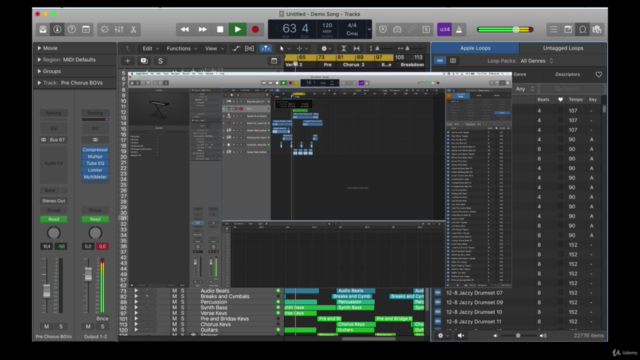Click the Low Latency Mode gauge button

tap(397, 29)
